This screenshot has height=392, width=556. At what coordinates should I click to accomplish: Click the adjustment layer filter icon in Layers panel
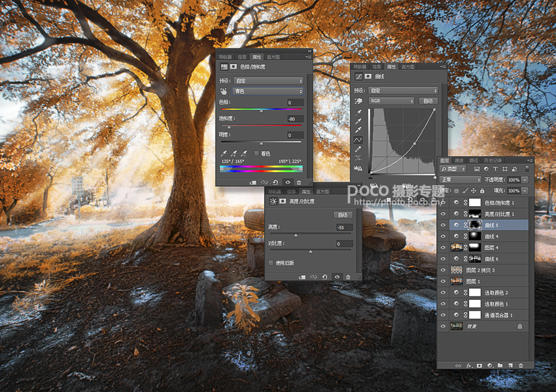[x=486, y=169]
